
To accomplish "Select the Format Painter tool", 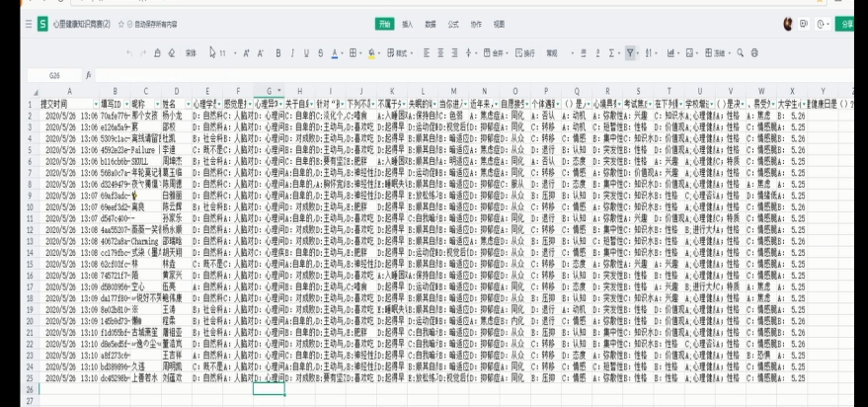I will (157, 53).
